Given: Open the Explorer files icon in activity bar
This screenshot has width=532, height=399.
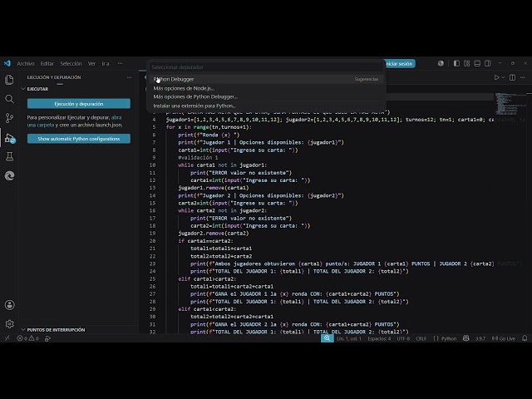Looking at the screenshot, I should [9, 80].
